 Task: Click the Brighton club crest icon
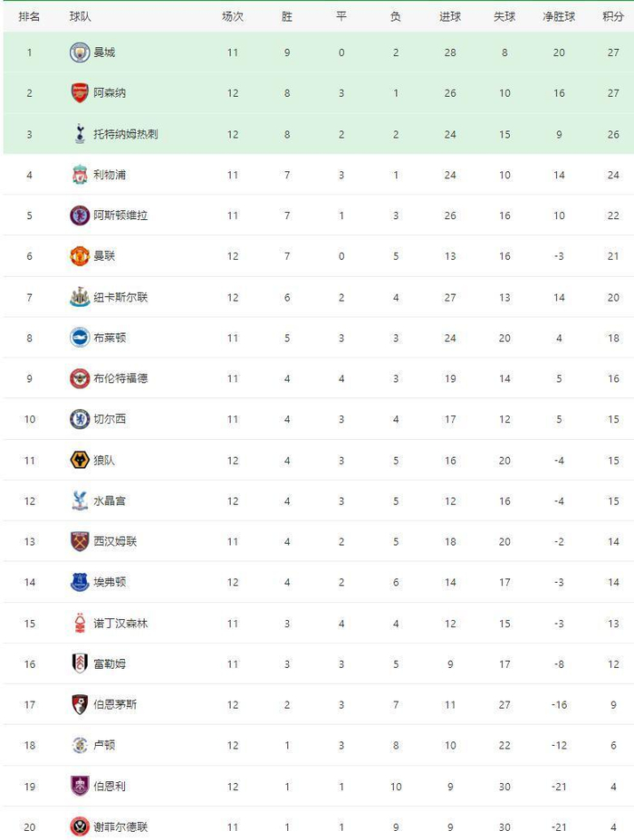point(80,338)
